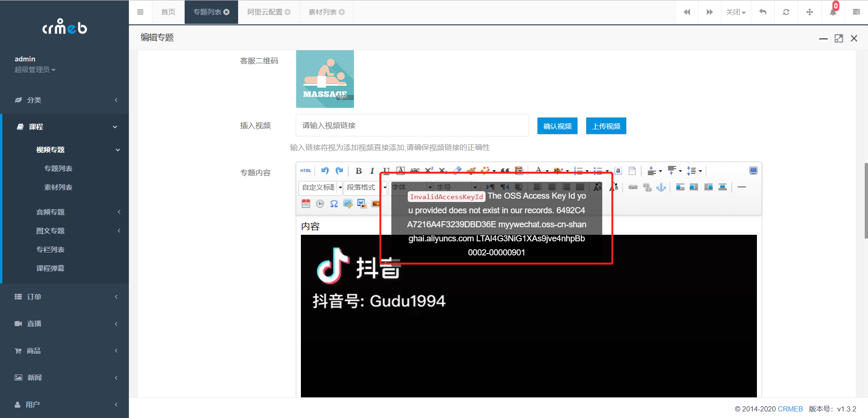Image resolution: width=868 pixels, height=418 pixels.
Task: Insert a blockquote
Action: [505, 171]
